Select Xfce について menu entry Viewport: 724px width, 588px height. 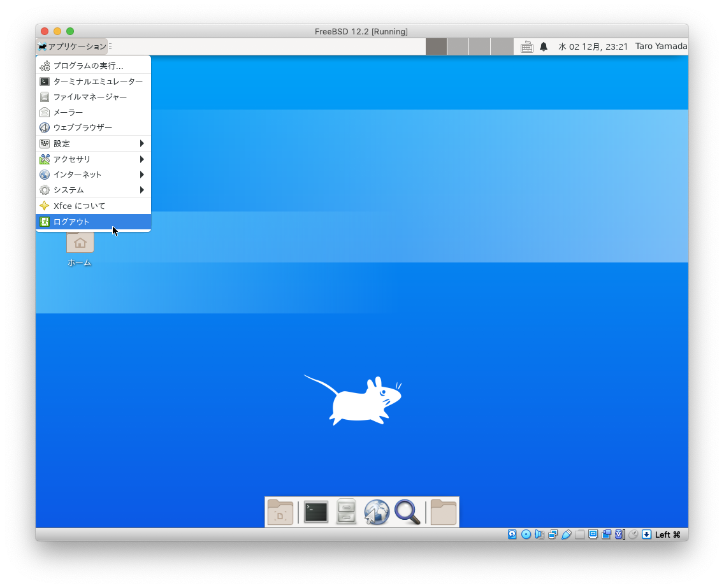pos(93,206)
